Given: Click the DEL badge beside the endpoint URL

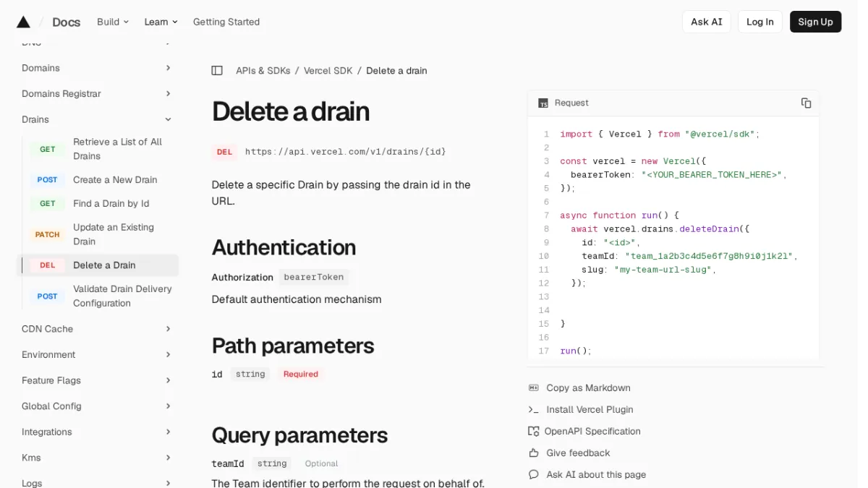Looking at the screenshot, I should coord(224,152).
